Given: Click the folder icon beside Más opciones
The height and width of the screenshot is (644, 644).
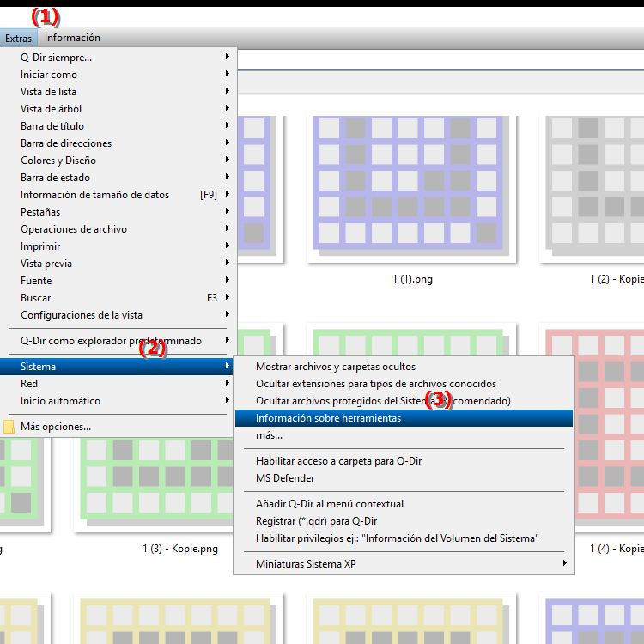Looking at the screenshot, I should click(9, 427).
